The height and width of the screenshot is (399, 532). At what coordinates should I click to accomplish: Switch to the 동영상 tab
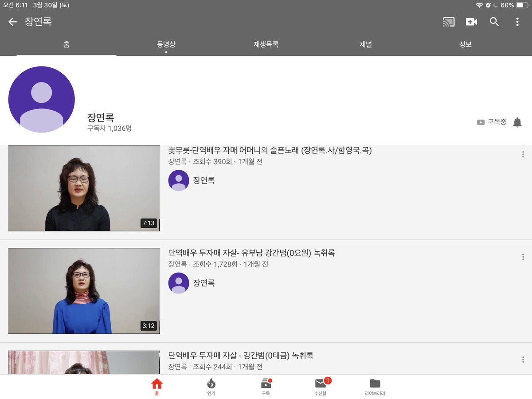click(x=166, y=44)
